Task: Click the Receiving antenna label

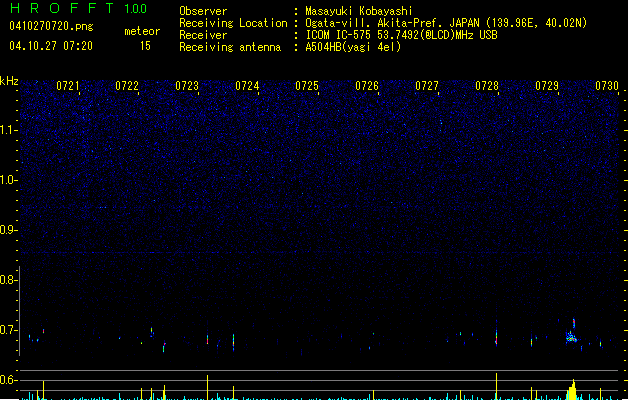Action: (230, 47)
